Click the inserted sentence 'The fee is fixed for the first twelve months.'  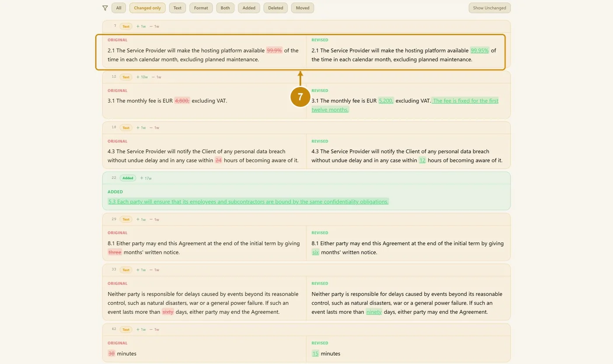405,105
